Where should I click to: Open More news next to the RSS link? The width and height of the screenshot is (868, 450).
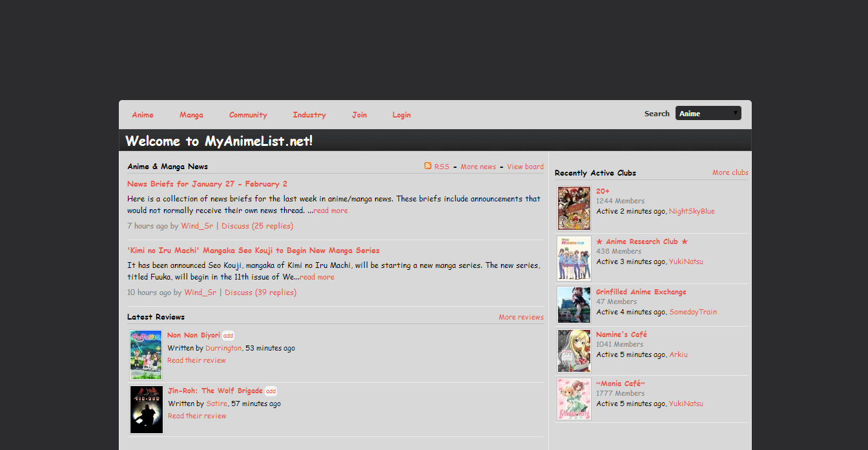[478, 166]
